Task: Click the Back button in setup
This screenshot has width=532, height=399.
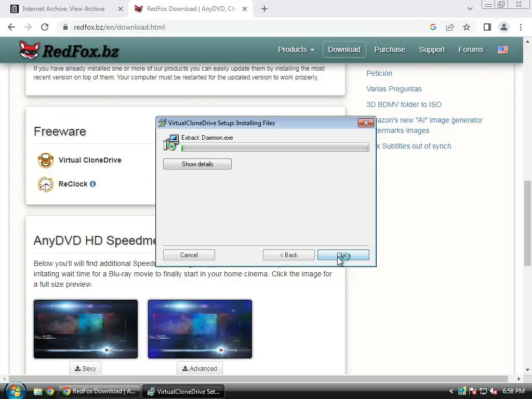Action: (289, 255)
